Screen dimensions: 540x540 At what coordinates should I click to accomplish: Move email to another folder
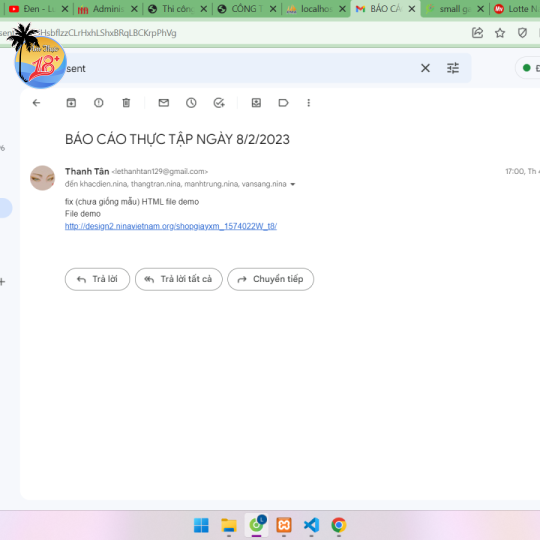[256, 103]
